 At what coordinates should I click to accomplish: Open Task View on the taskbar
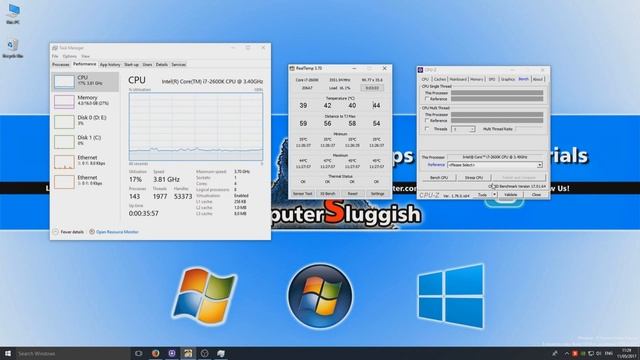click(138, 353)
